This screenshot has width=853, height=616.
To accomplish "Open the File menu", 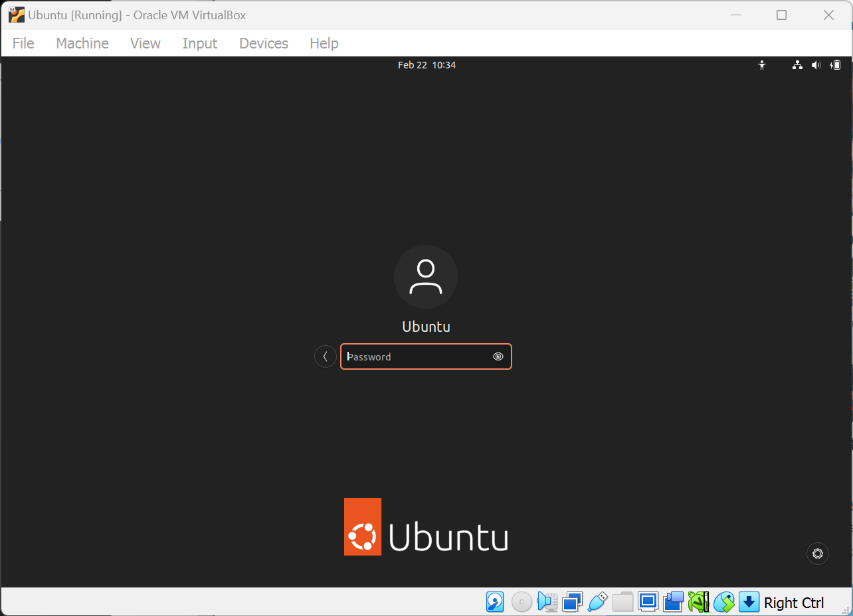I will pos(23,43).
